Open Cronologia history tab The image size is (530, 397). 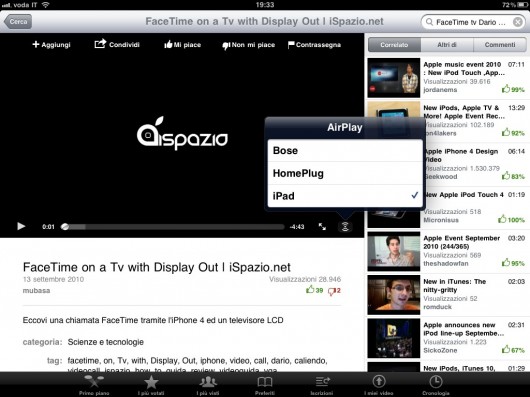[x=436, y=385]
